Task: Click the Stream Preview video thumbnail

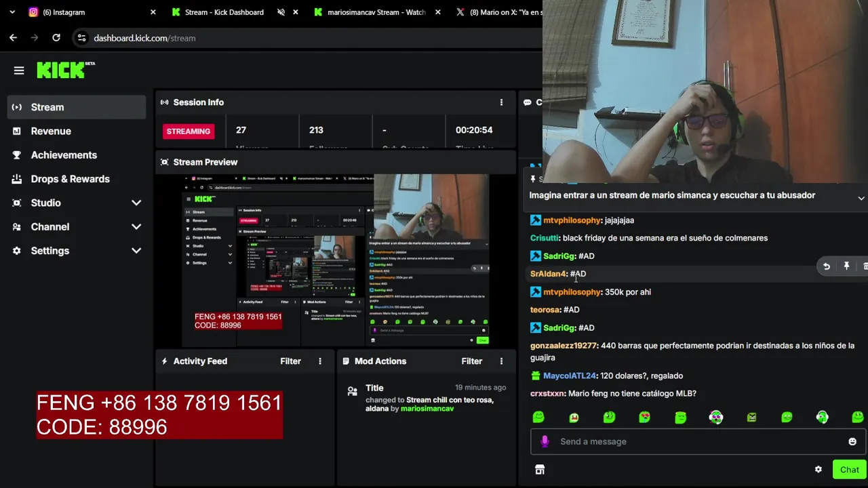Action: pos(336,261)
